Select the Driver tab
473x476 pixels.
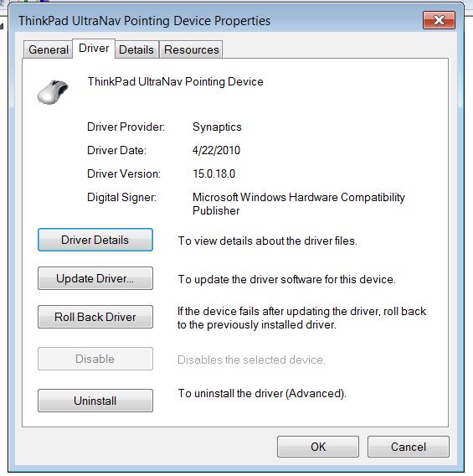(94, 49)
